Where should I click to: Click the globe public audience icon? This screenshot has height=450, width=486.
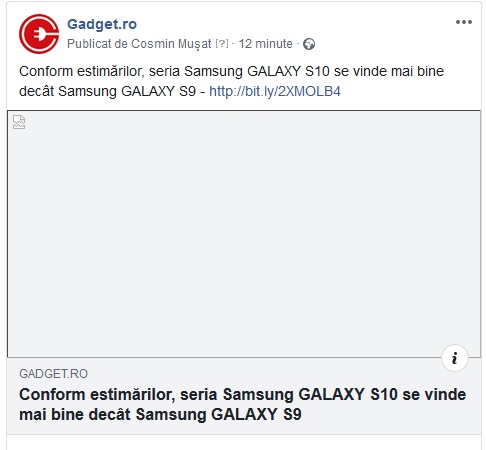coord(309,44)
